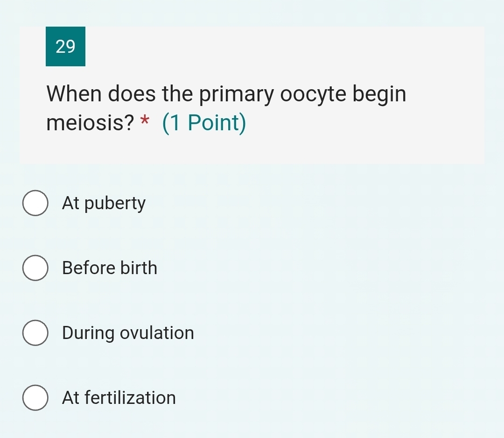
Task: Click the 'Before birth' answer text
Action: pyautogui.click(x=110, y=268)
